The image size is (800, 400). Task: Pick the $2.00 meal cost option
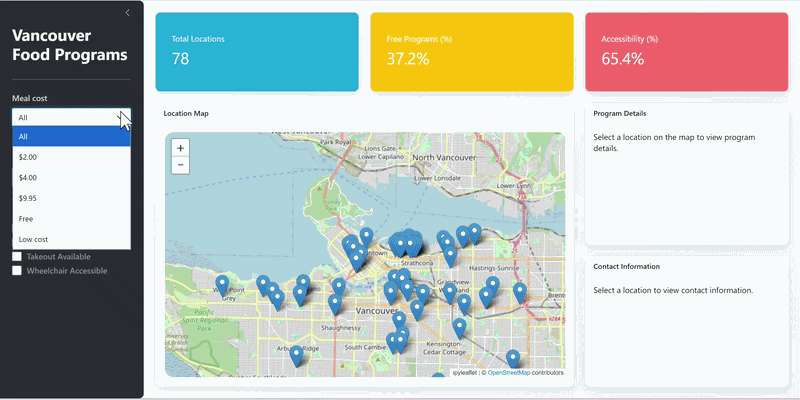click(71, 157)
